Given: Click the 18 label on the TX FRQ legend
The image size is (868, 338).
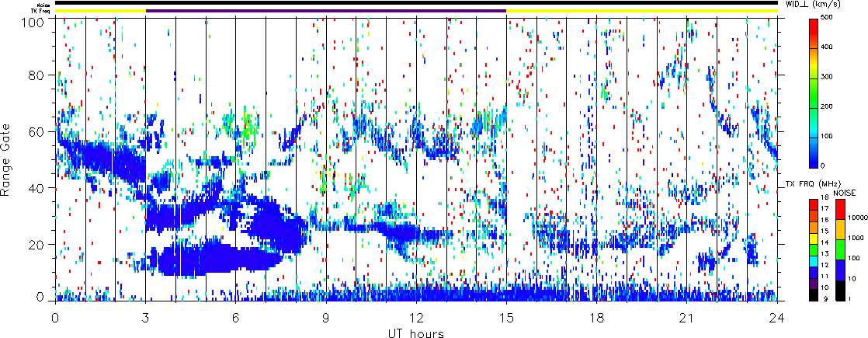Looking at the screenshot, I should (x=825, y=198).
